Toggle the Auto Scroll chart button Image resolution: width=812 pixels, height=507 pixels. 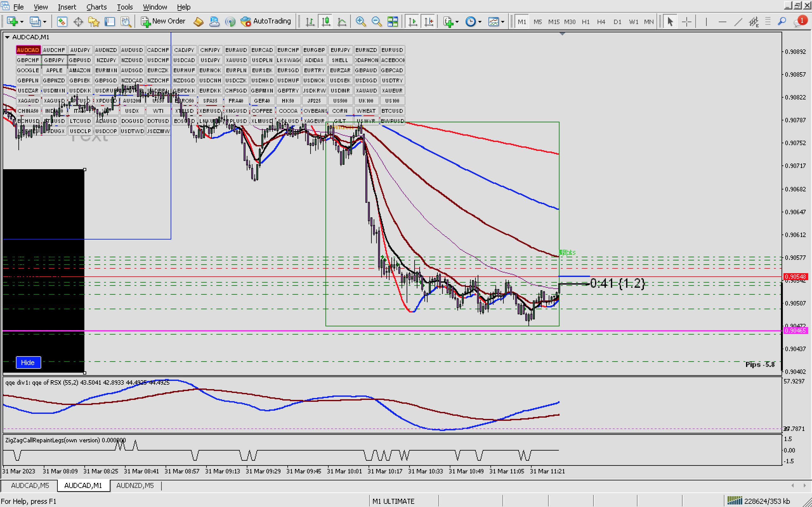(x=413, y=22)
